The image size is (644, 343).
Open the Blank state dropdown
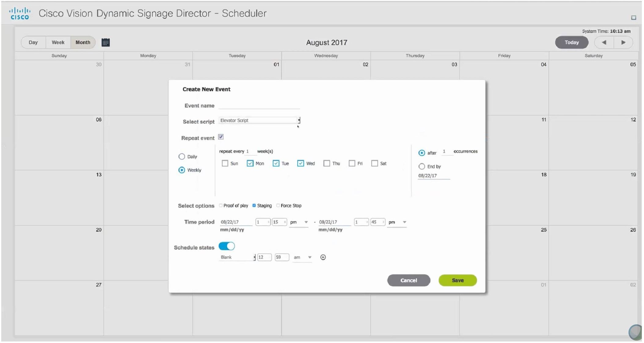click(237, 257)
